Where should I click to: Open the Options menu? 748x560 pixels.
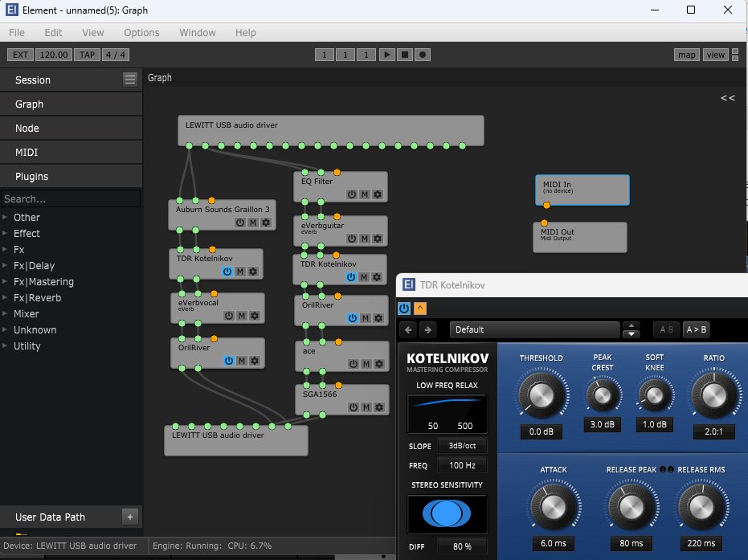tap(141, 32)
